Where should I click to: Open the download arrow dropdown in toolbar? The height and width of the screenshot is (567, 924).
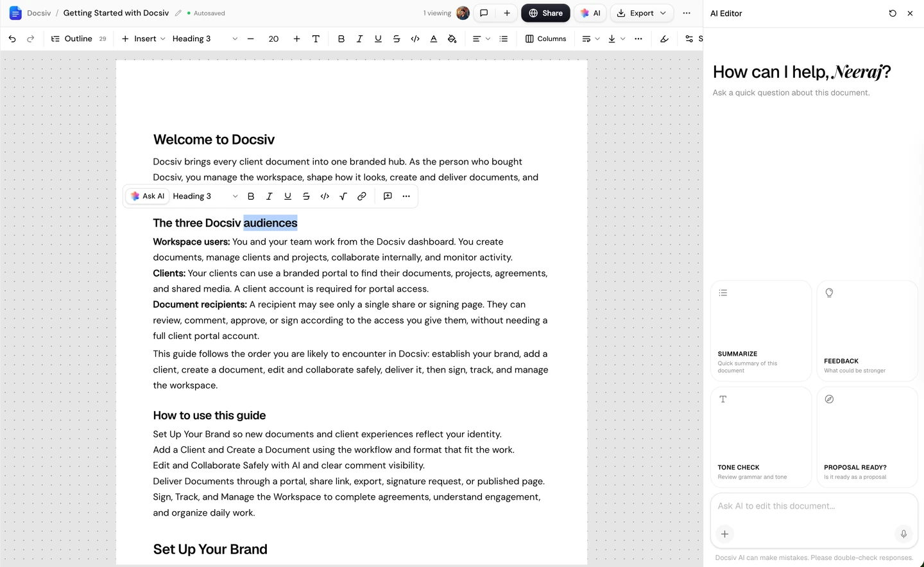click(616, 39)
